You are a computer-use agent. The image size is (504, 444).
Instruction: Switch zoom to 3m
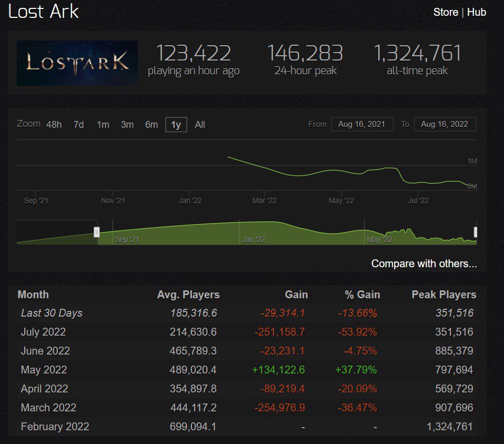tap(127, 125)
